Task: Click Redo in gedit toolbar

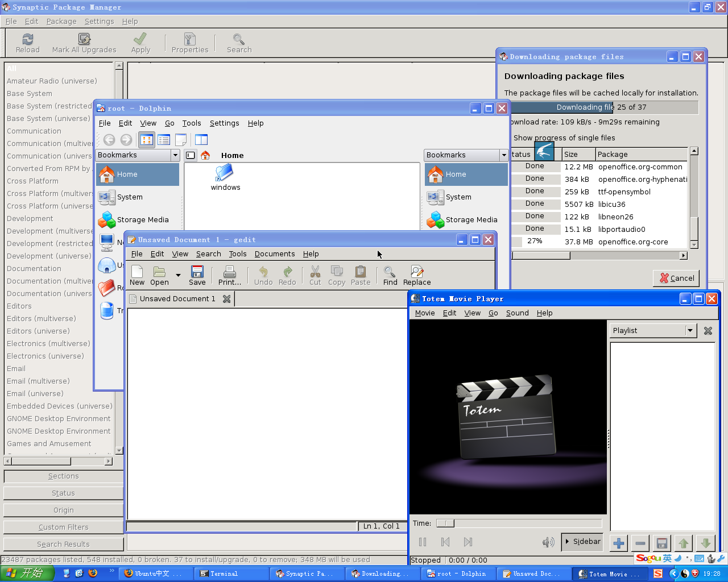Action: (x=287, y=276)
